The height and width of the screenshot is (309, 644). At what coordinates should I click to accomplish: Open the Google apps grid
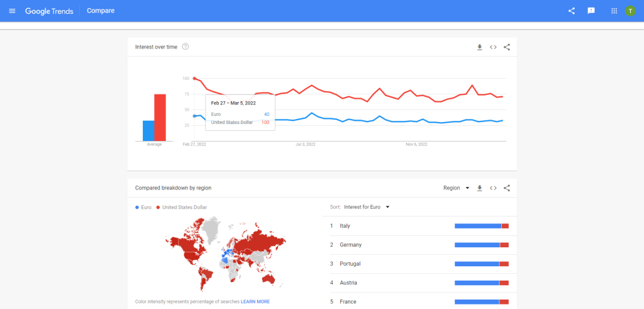[614, 11]
